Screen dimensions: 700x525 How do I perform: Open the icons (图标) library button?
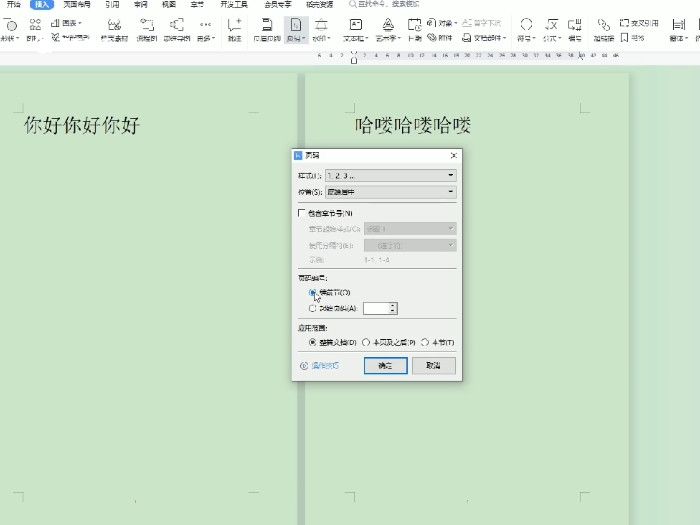pyautogui.click(x=35, y=25)
